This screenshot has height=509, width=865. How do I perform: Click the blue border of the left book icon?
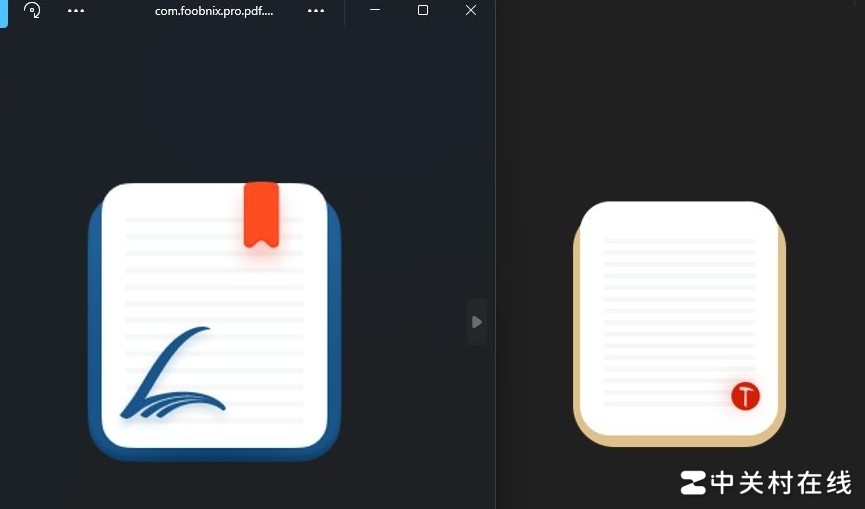coord(95,320)
